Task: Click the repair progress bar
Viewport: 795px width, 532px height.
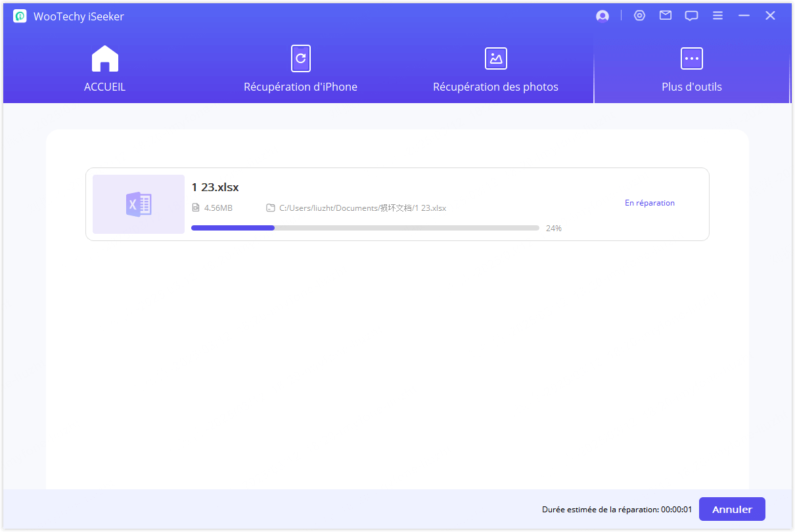Action: (x=365, y=228)
